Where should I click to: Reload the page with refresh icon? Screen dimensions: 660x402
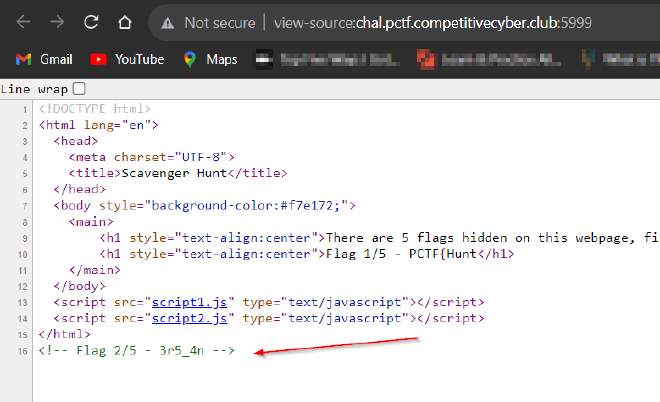pyautogui.click(x=91, y=22)
